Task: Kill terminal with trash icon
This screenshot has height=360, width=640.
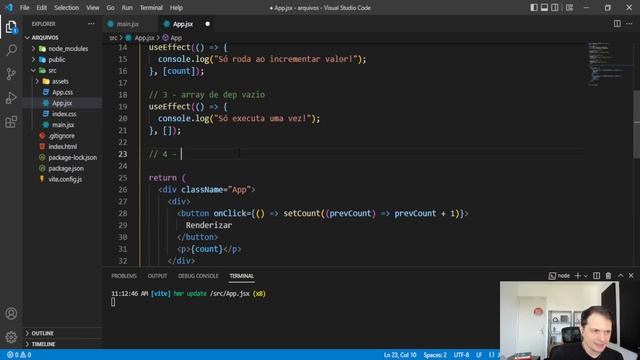Action: [608, 276]
